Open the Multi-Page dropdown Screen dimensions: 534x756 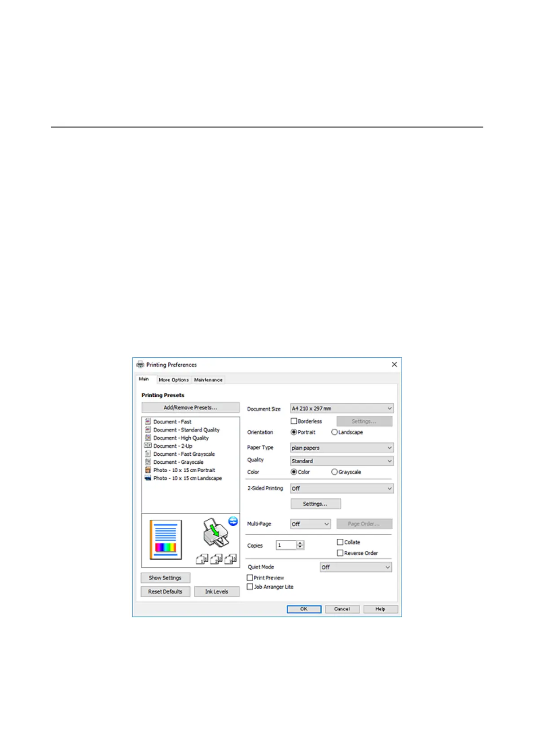[x=311, y=524]
